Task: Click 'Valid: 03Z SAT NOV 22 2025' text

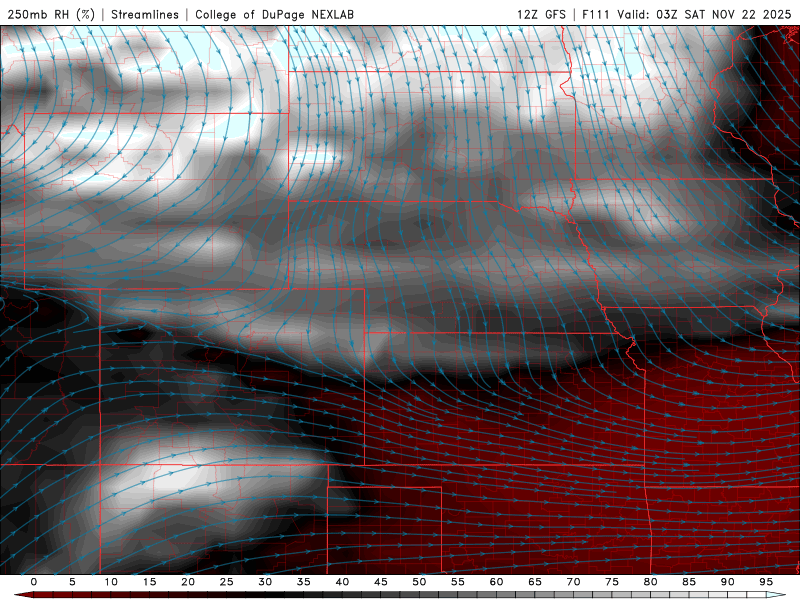Action: pyautogui.click(x=704, y=14)
